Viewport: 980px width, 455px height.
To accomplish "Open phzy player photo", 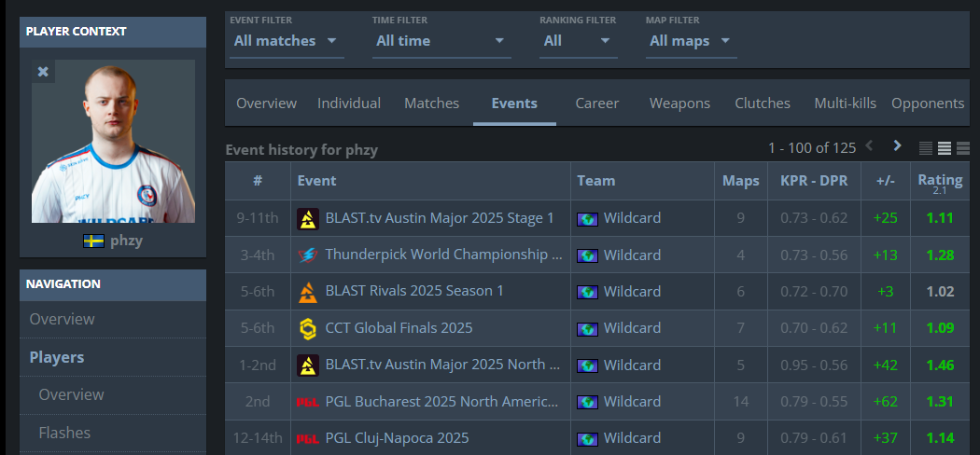I will [113, 141].
